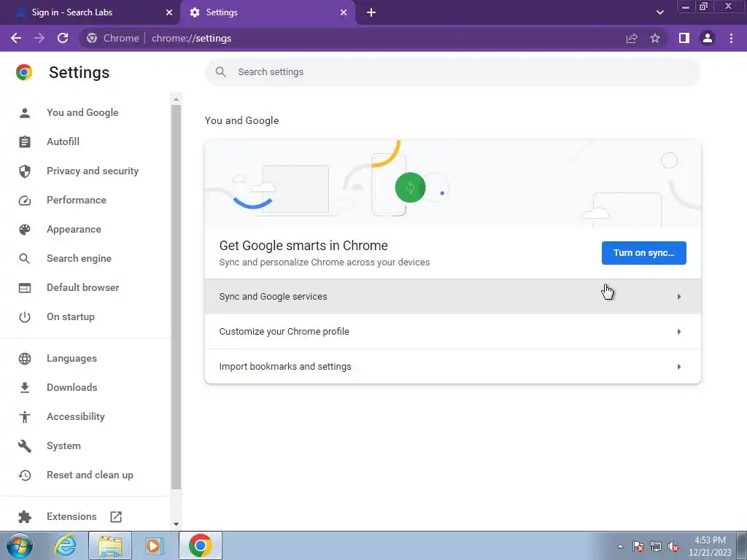This screenshot has width=747, height=560.
Task: Click the search magnifier icon
Action: pos(220,72)
